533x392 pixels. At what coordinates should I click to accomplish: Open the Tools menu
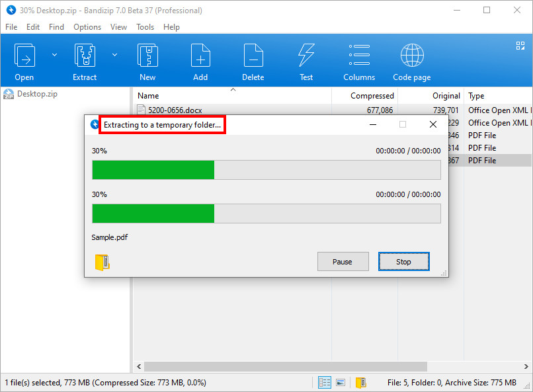[x=145, y=27]
